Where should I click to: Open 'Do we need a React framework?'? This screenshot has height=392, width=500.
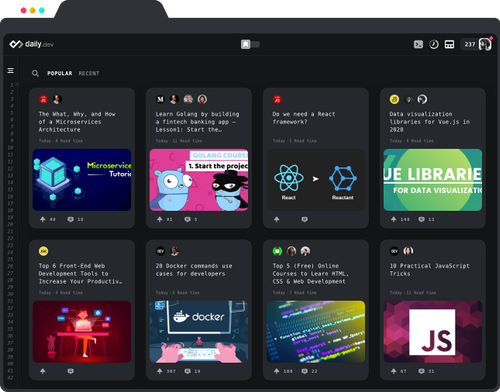click(304, 118)
